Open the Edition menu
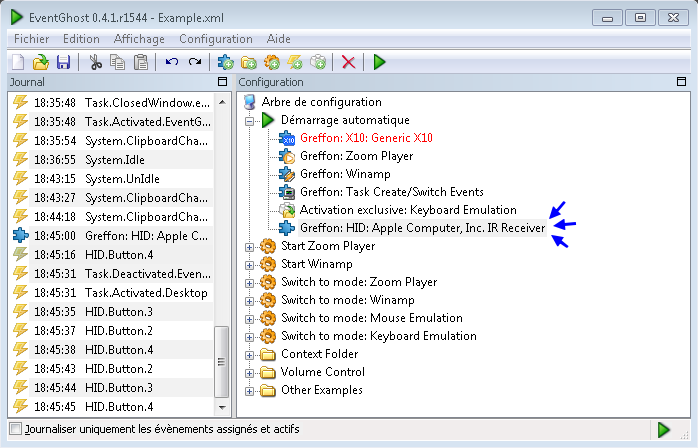698x448 pixels. click(x=81, y=39)
